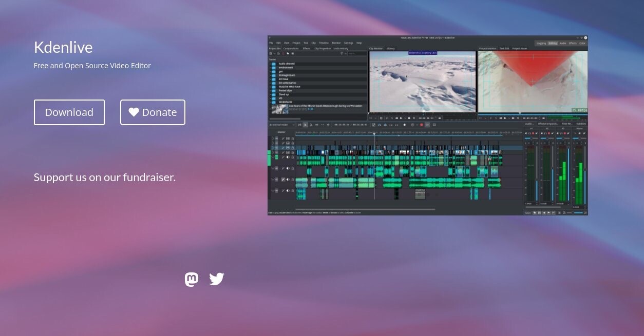Viewport: 644px width, 336px height.
Task: Switch to the Undo History tab
Action: click(340, 49)
